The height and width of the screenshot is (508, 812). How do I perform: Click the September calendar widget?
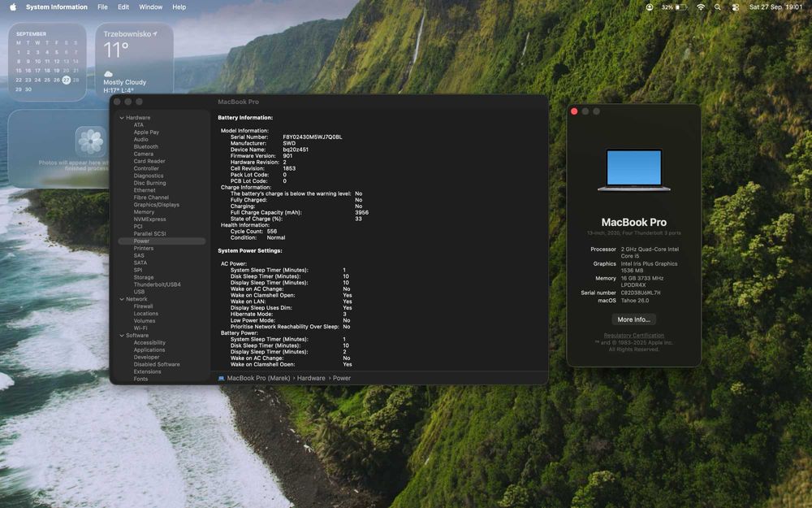click(47, 62)
